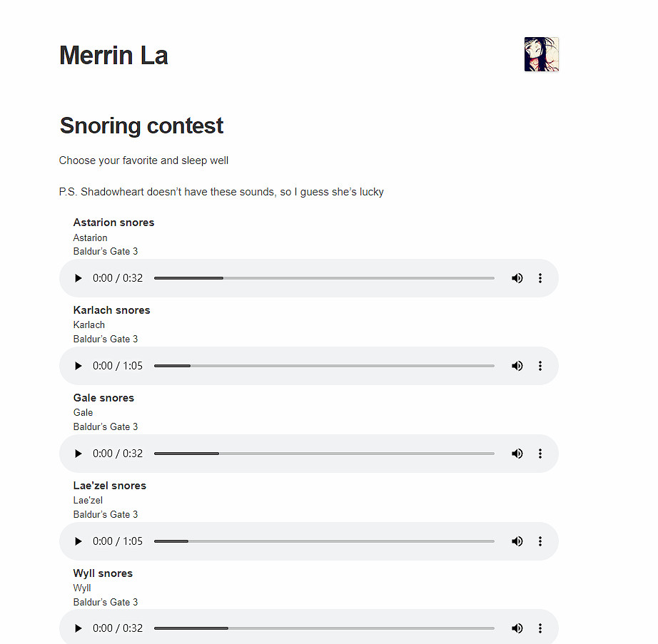Mute the Karlach snores audio
The width and height of the screenshot is (658, 644).
[517, 366]
